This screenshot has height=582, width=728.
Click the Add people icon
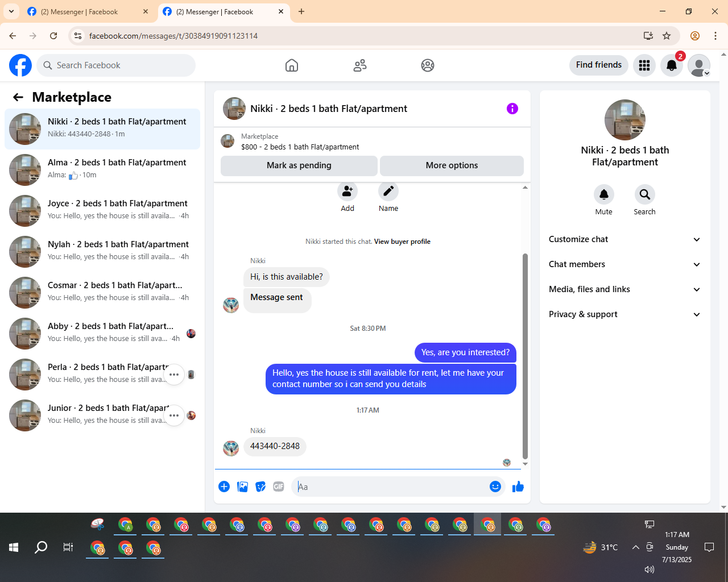pos(348,192)
